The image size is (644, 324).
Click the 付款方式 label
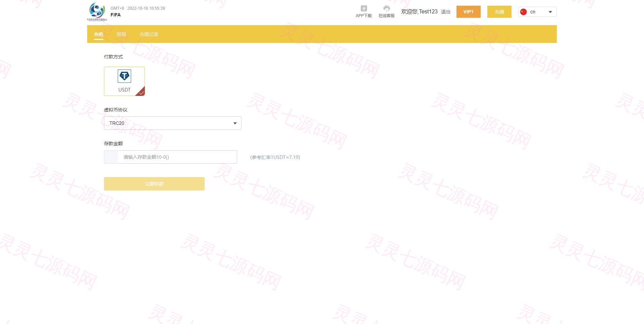tap(113, 57)
